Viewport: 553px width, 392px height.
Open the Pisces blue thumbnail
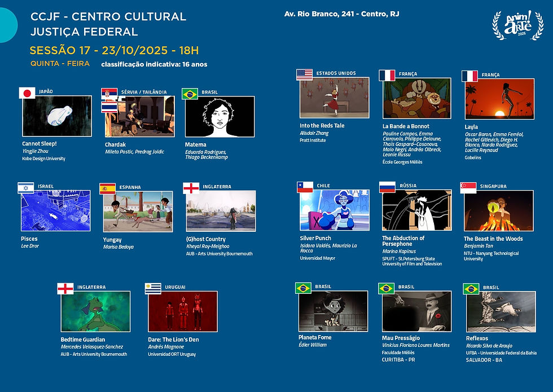pos(56,211)
